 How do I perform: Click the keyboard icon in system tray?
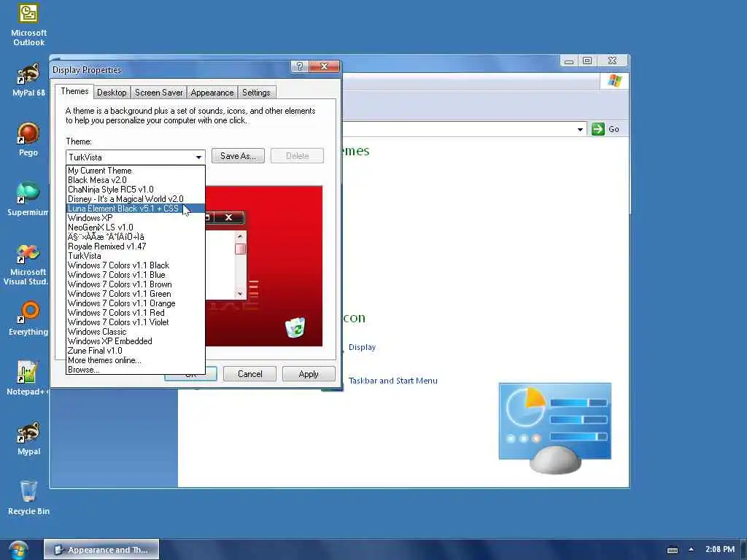[x=672, y=550]
